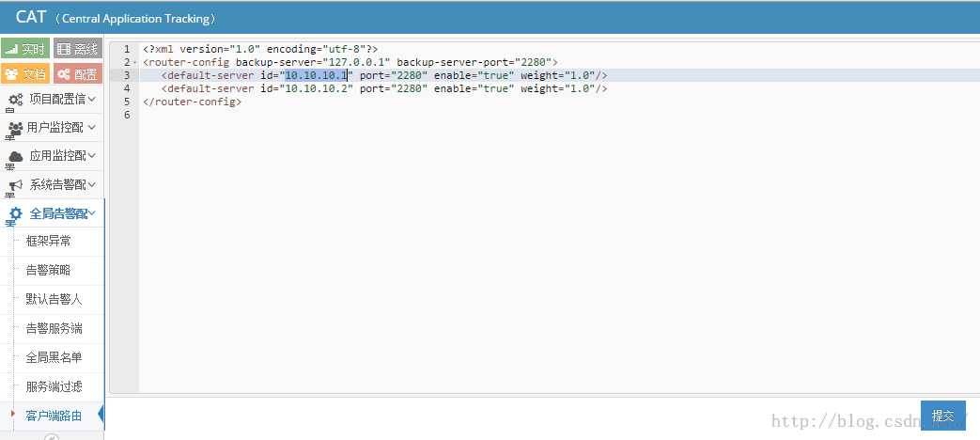The height and width of the screenshot is (440, 980).
Task: Click the CAT title in header
Action: [x=31, y=17]
